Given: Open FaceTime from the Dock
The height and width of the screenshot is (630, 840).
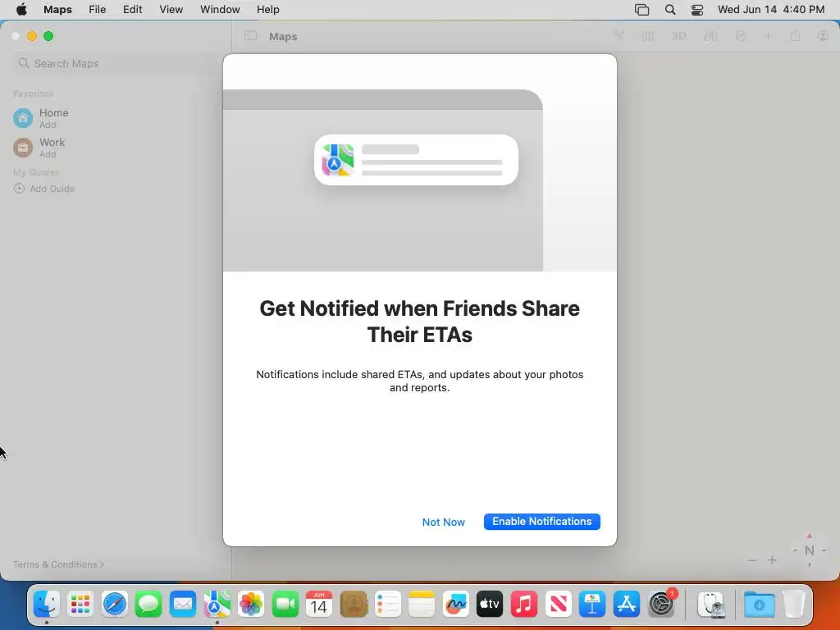Looking at the screenshot, I should click(285, 605).
